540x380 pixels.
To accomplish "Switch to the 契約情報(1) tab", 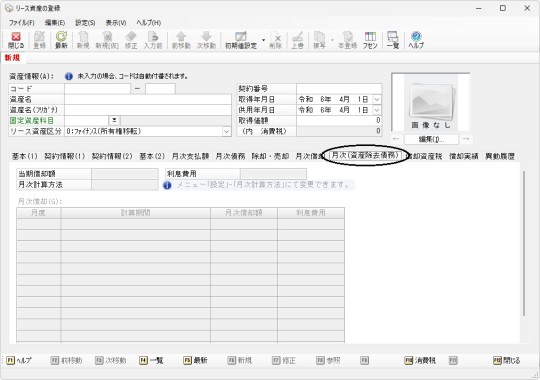I will 64,156.
